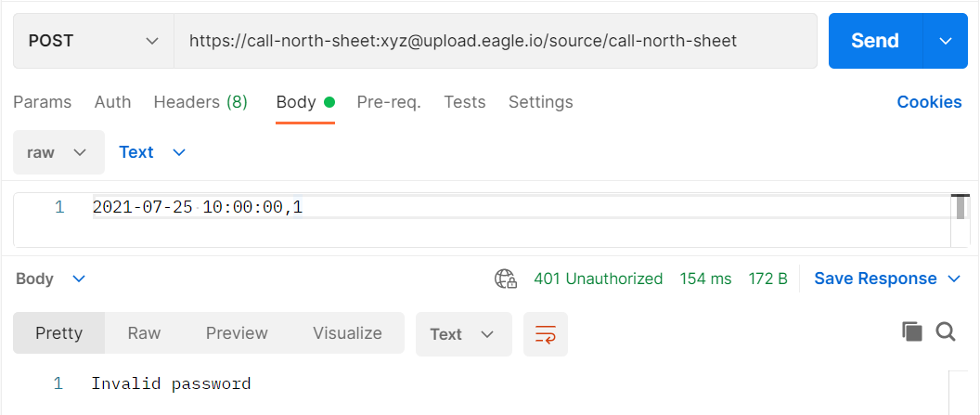Change the Text format dropdown for request body
This screenshot has height=415, width=980.
tap(152, 152)
